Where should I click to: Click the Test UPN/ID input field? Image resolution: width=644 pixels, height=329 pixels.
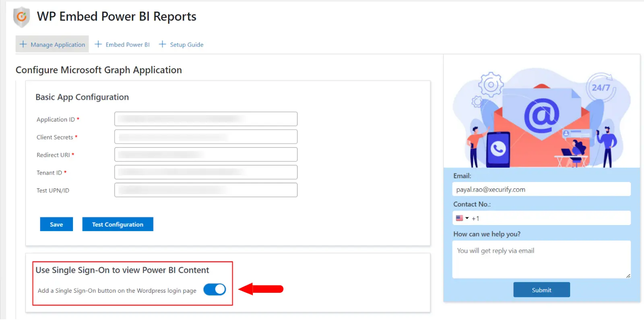(x=206, y=190)
